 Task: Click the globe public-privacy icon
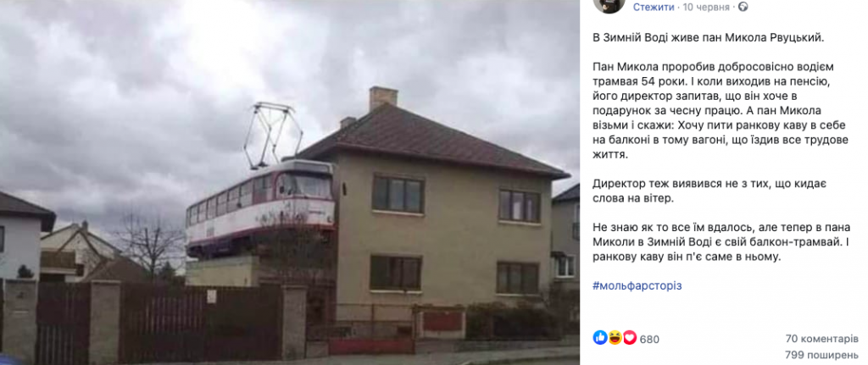pyautogui.click(x=743, y=7)
